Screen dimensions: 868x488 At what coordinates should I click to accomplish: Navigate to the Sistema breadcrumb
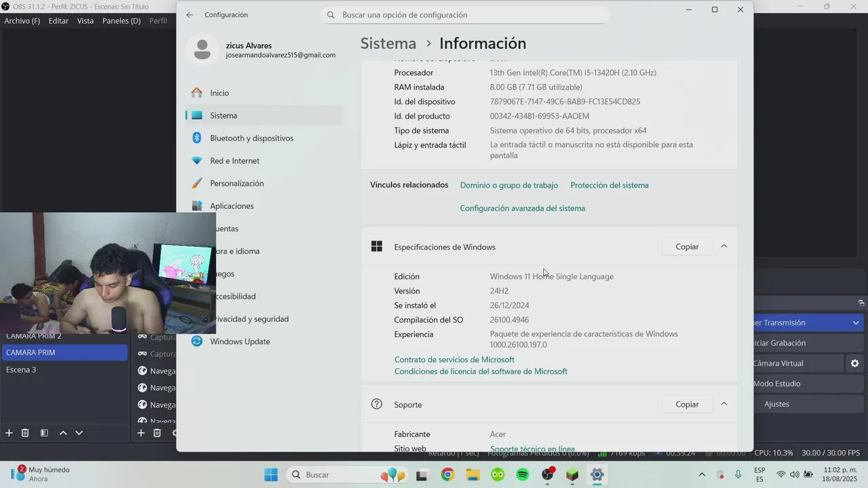click(x=388, y=43)
